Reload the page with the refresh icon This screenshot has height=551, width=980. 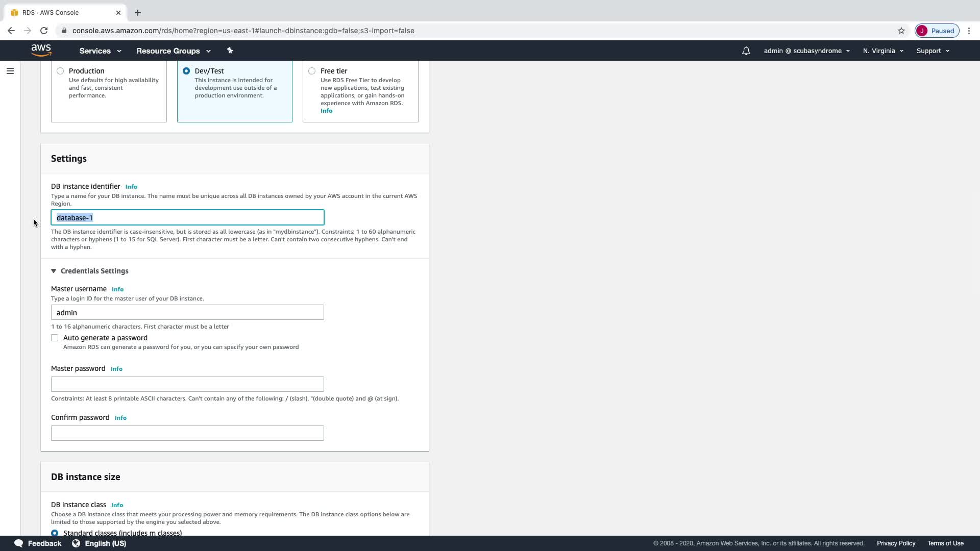44,31
